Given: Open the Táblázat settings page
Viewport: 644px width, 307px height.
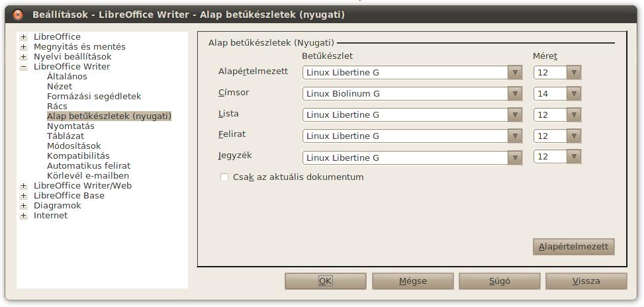Looking at the screenshot, I should tap(66, 136).
